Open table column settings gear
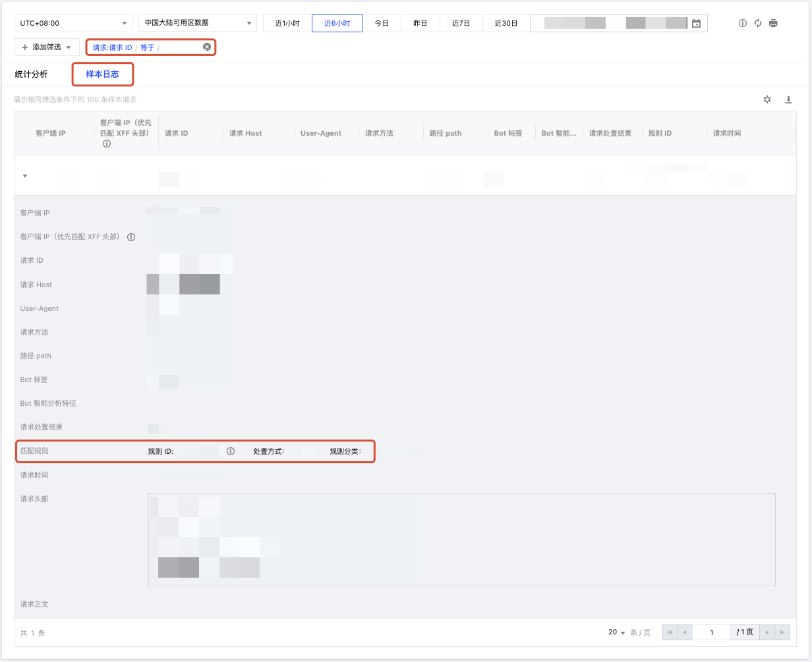Viewport: 812px width, 662px height. pos(767,99)
